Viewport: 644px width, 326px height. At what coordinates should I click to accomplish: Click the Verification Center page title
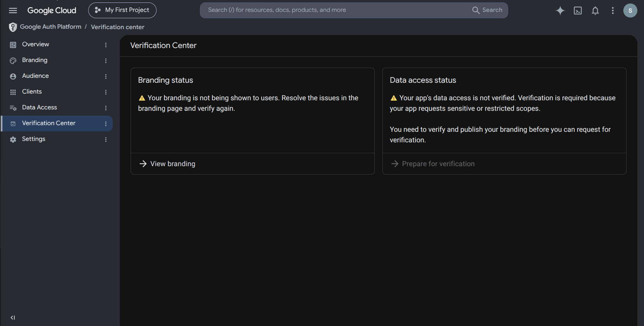[x=163, y=46]
